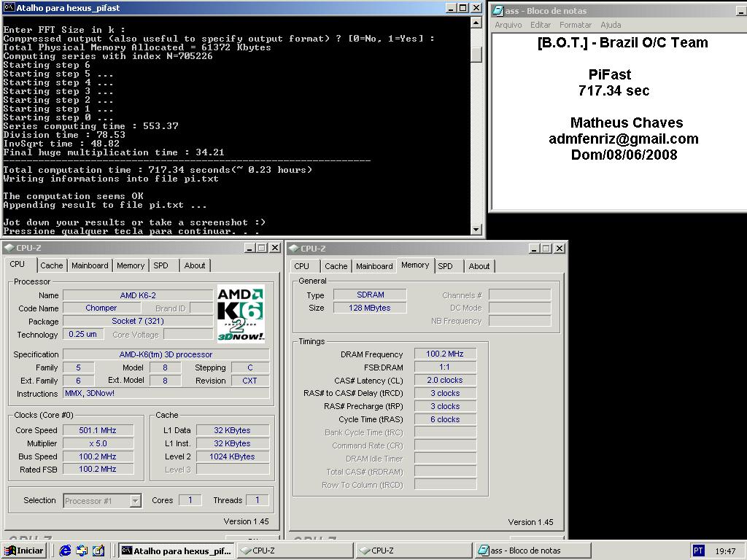This screenshot has height=560, width=747.
Task: Click the right CPU-Z window title icon
Action: pos(293,248)
